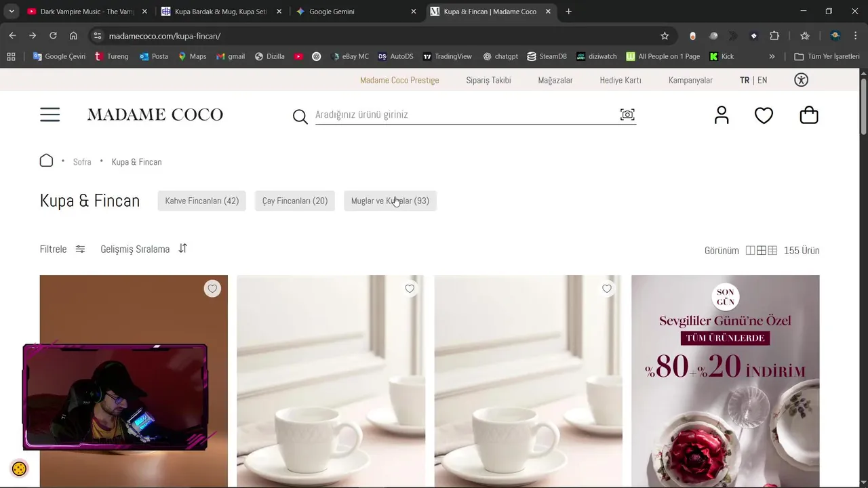Open the shopping bag icon
Screen dimensions: 868x488
point(809,115)
